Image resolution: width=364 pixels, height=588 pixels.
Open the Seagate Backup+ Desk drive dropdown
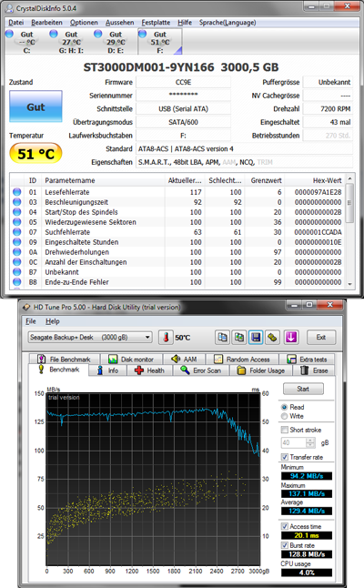click(x=90, y=337)
